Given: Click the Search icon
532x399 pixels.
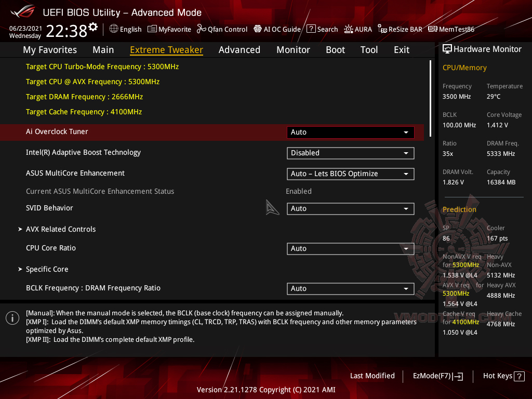Looking at the screenshot, I should [322, 29].
